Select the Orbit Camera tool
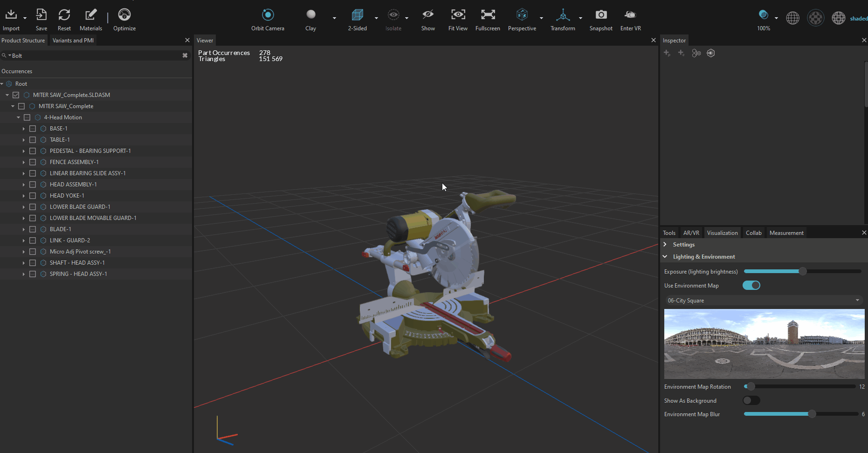Image resolution: width=868 pixels, height=453 pixels. pos(268,15)
